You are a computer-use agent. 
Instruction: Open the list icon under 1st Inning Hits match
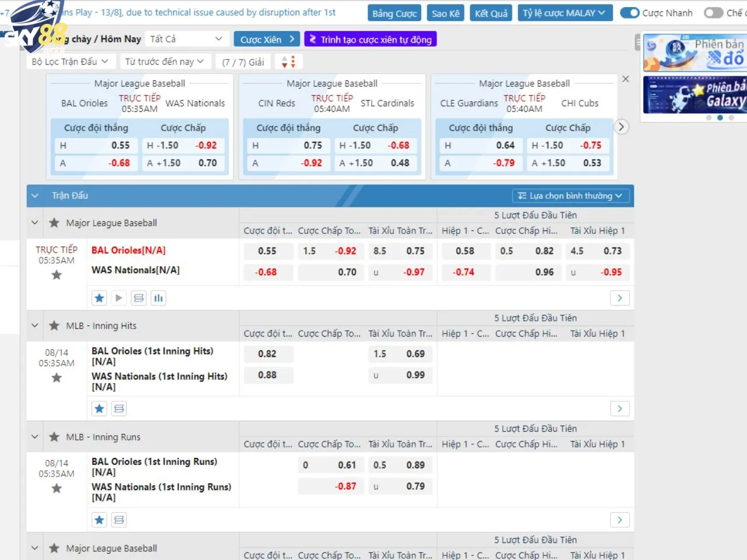119,409
